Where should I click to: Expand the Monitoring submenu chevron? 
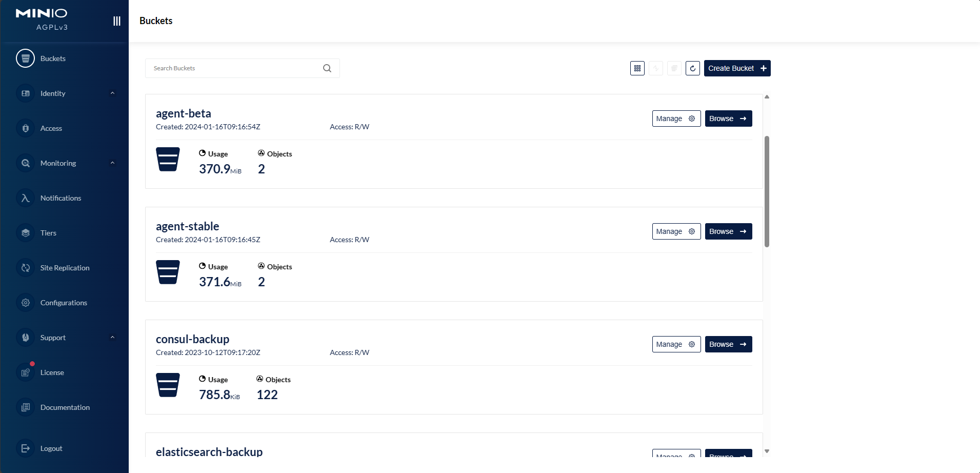112,163
